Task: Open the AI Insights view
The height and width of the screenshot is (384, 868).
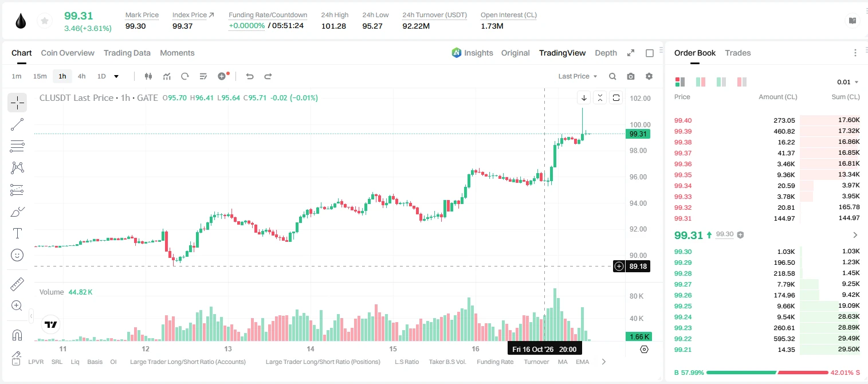Action: click(x=472, y=53)
